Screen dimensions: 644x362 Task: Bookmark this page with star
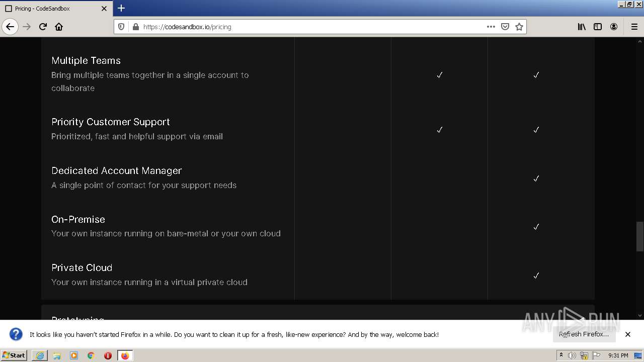pos(519,27)
